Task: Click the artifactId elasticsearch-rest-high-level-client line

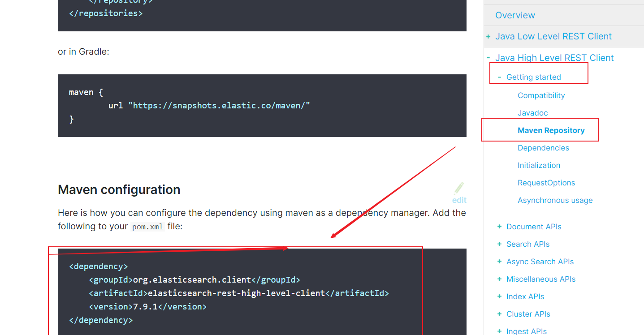Action: point(239,293)
